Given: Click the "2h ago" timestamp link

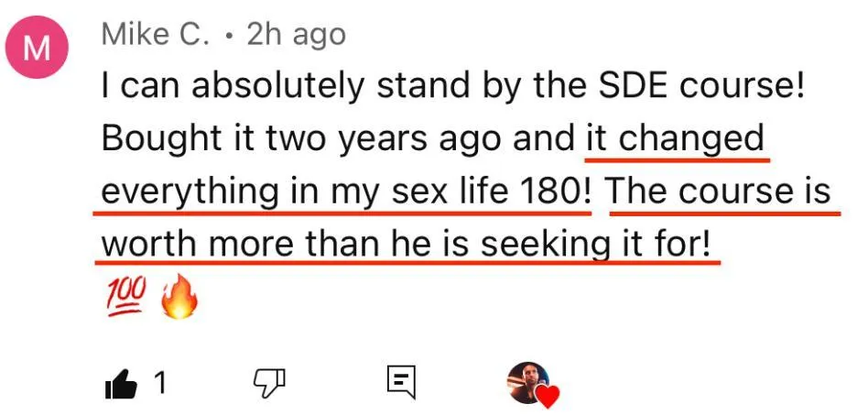Looking at the screenshot, I should pos(297,35).
